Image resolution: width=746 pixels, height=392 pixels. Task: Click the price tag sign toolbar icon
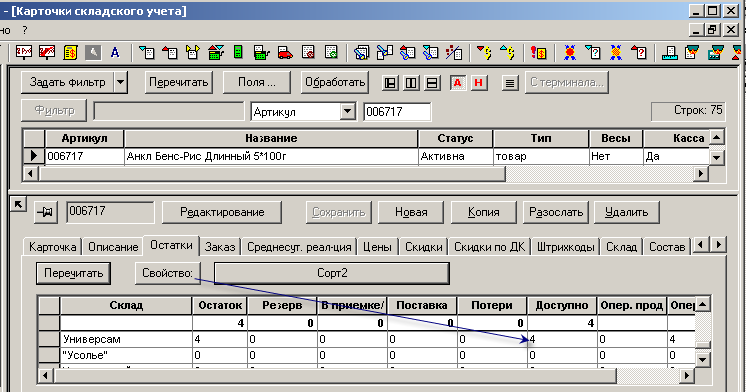coord(24,52)
